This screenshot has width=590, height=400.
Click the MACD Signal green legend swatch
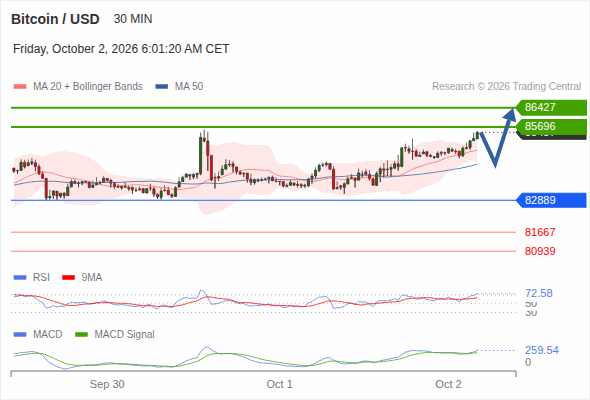[x=81, y=335]
